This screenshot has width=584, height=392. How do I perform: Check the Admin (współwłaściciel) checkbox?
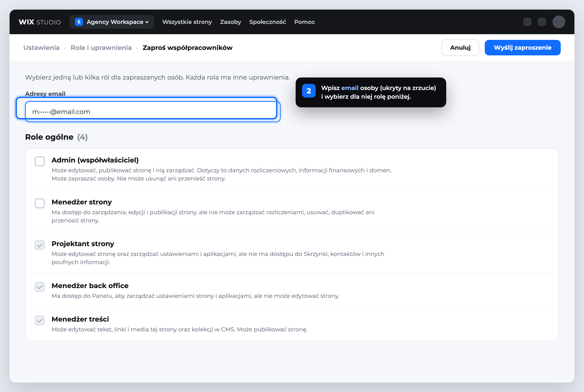coord(40,161)
